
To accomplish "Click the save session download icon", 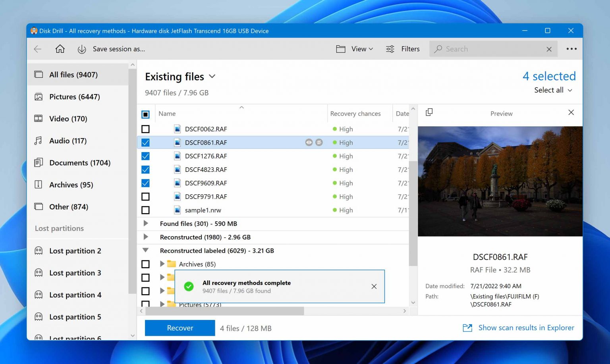I will coord(82,49).
